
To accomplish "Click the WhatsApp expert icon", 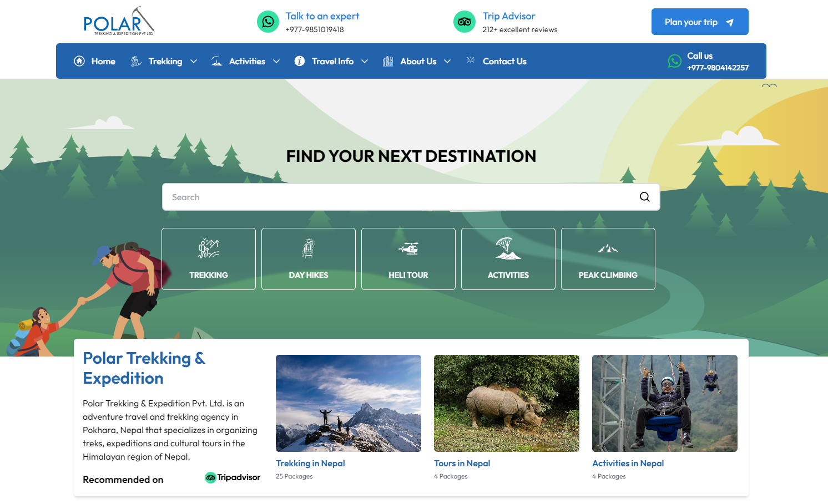I will 268,22.
